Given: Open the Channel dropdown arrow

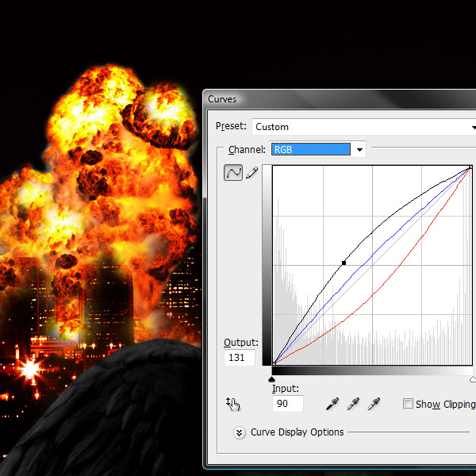Looking at the screenshot, I should point(359,149).
